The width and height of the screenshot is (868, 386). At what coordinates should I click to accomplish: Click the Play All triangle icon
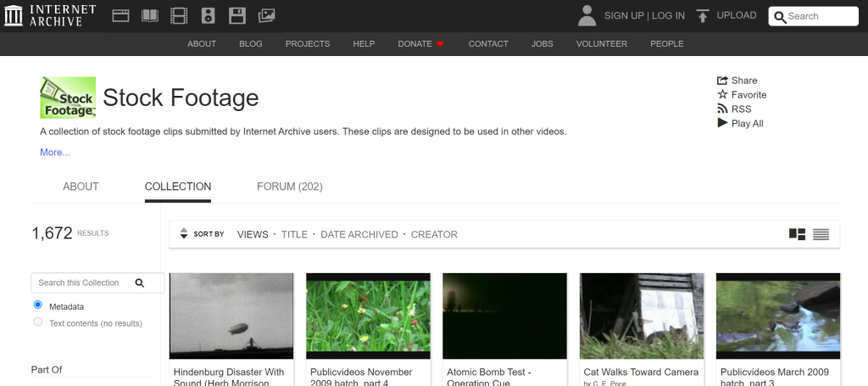pyautogui.click(x=722, y=123)
